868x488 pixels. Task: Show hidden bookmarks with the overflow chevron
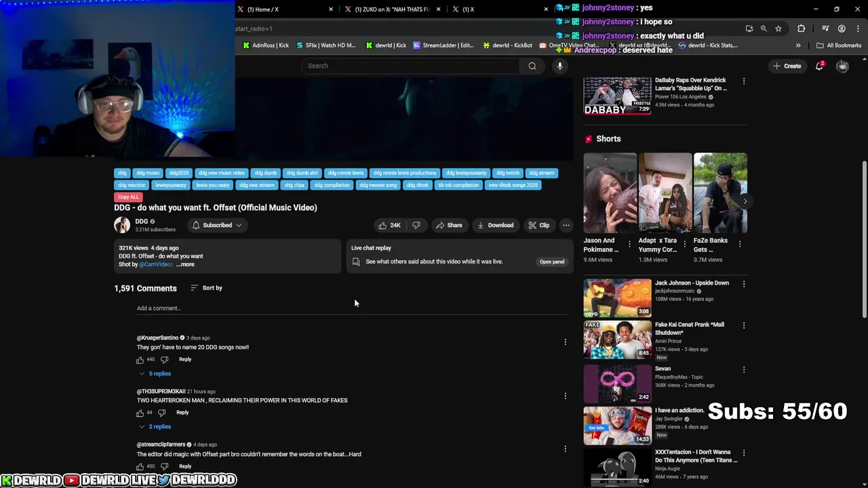[798, 45]
